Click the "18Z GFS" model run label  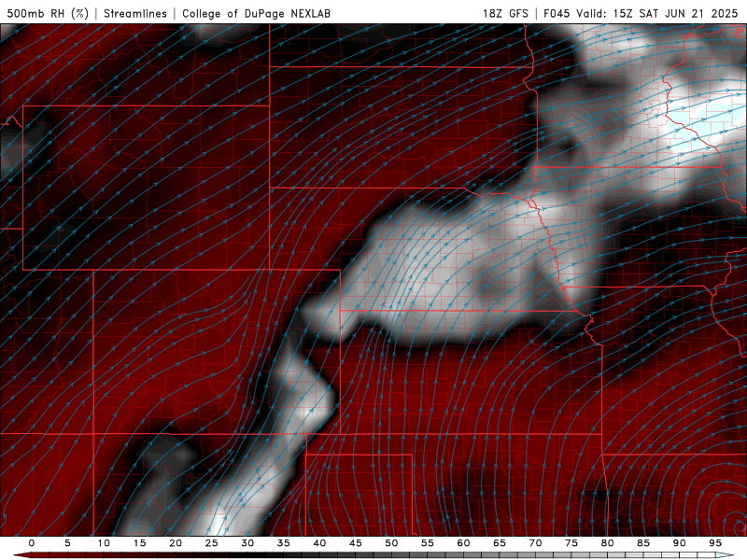[x=505, y=13]
